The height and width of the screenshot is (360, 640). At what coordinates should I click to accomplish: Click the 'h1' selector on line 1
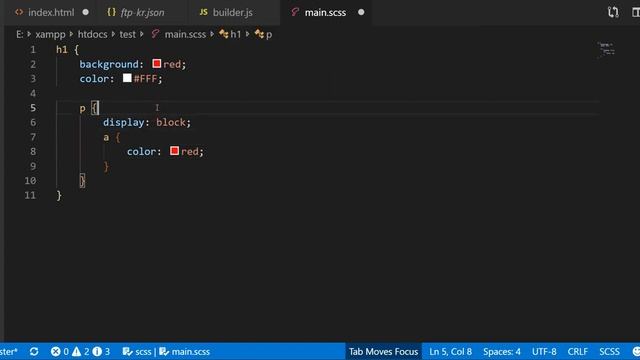point(62,50)
